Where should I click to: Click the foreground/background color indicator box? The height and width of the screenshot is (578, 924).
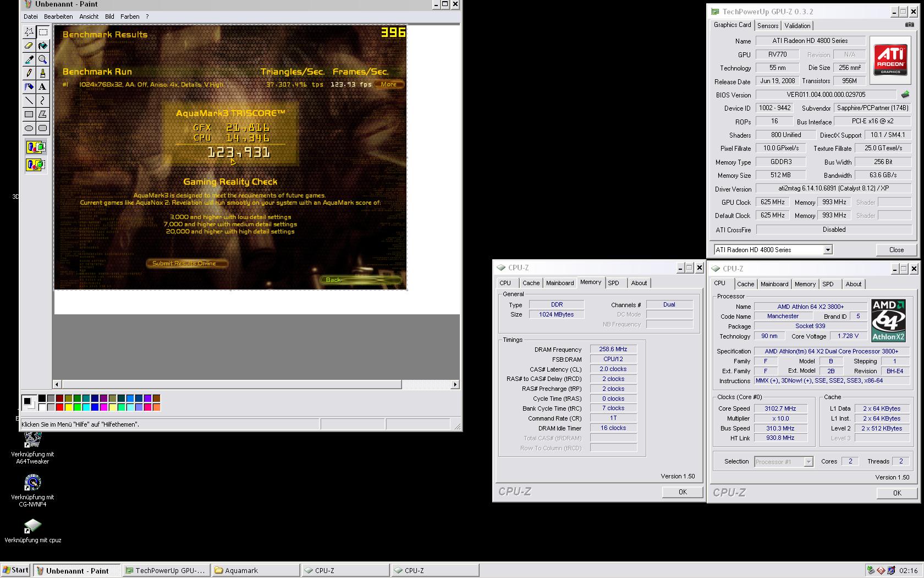[28, 403]
